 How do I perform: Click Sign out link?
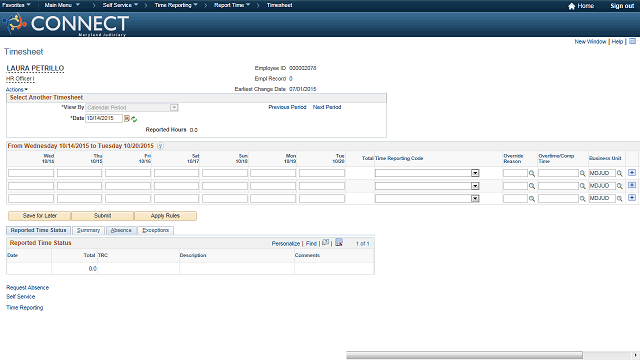(622, 6)
